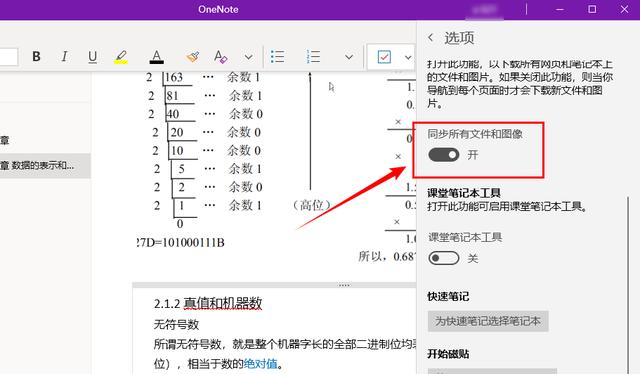The width and height of the screenshot is (640, 374).
Task: Toggle underline formatting
Action: pyautogui.click(x=93, y=56)
